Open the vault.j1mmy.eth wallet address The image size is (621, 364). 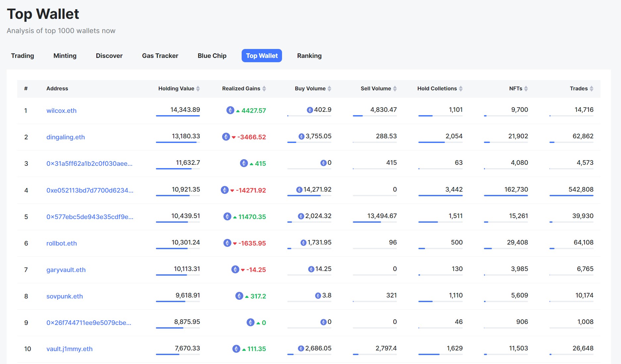point(70,349)
